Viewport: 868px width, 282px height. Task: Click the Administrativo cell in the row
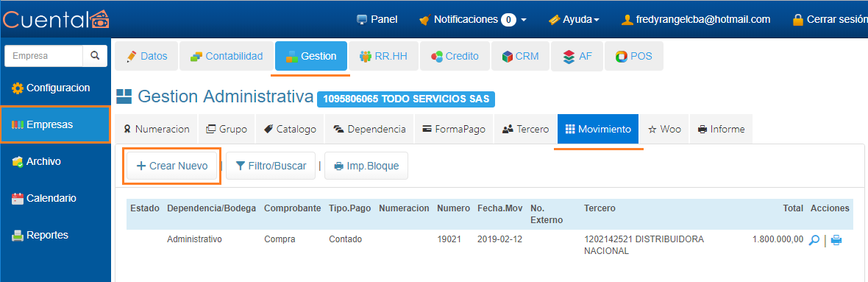[194, 239]
